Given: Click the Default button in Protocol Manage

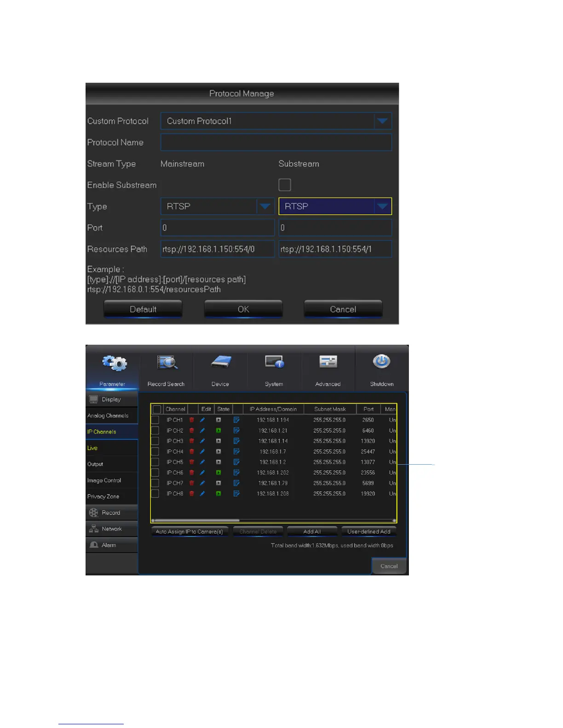Looking at the screenshot, I should click(143, 309).
